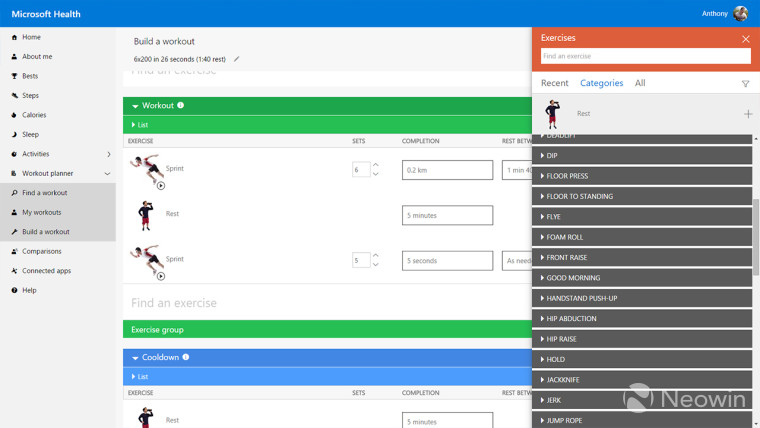Viewport: 760px width, 428px height.
Task: Show Cooldown section info icon
Action: point(186,357)
